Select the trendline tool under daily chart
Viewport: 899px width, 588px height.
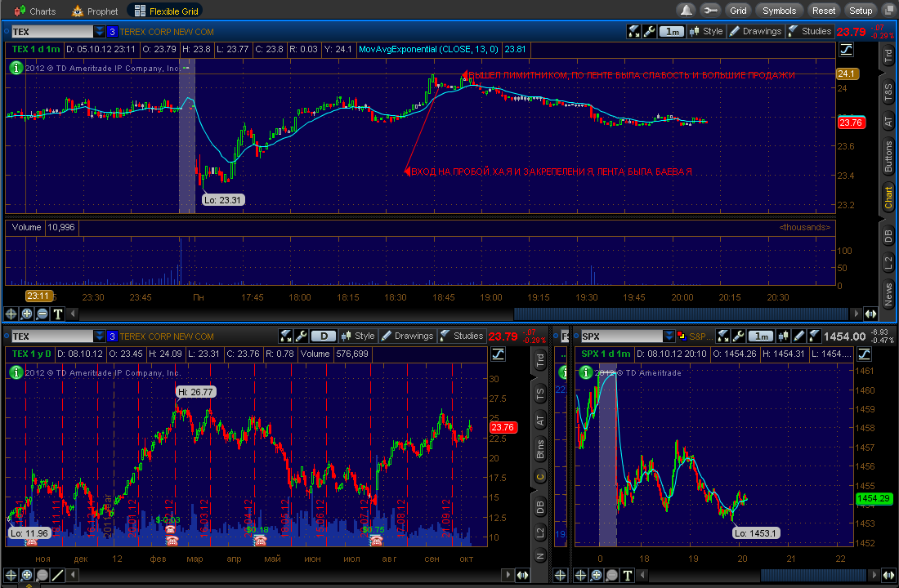click(x=57, y=575)
